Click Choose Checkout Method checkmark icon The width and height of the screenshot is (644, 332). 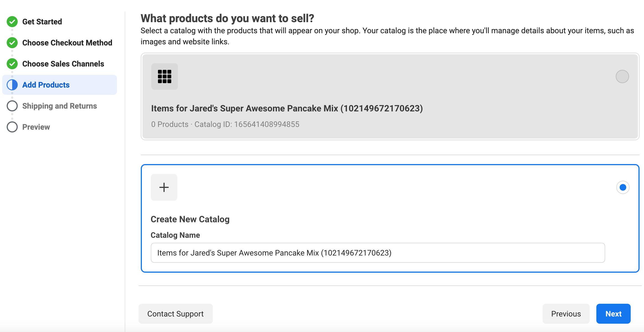(12, 43)
